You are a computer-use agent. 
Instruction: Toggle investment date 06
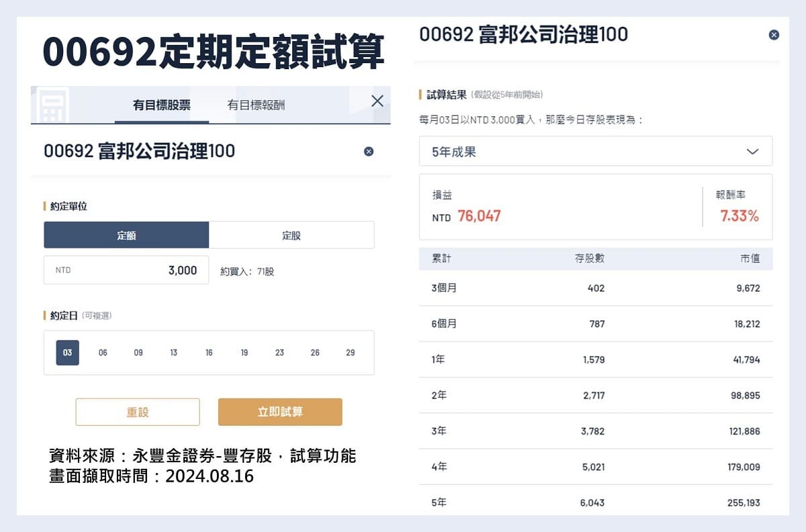point(102,353)
